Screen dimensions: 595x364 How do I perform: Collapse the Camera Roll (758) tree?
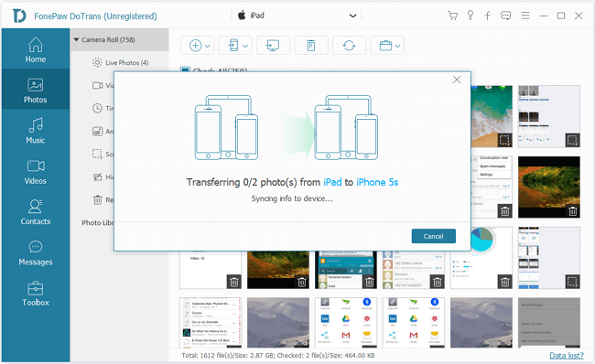point(76,39)
